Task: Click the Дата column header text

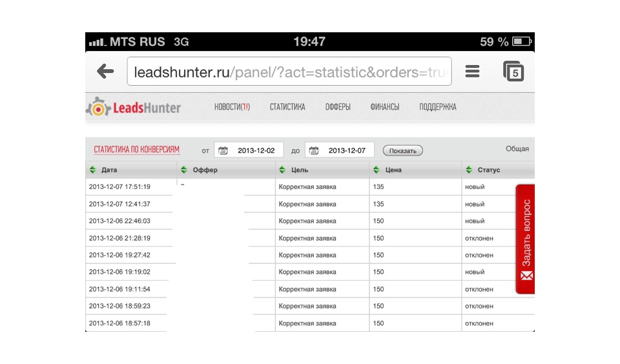Action: 109,170
